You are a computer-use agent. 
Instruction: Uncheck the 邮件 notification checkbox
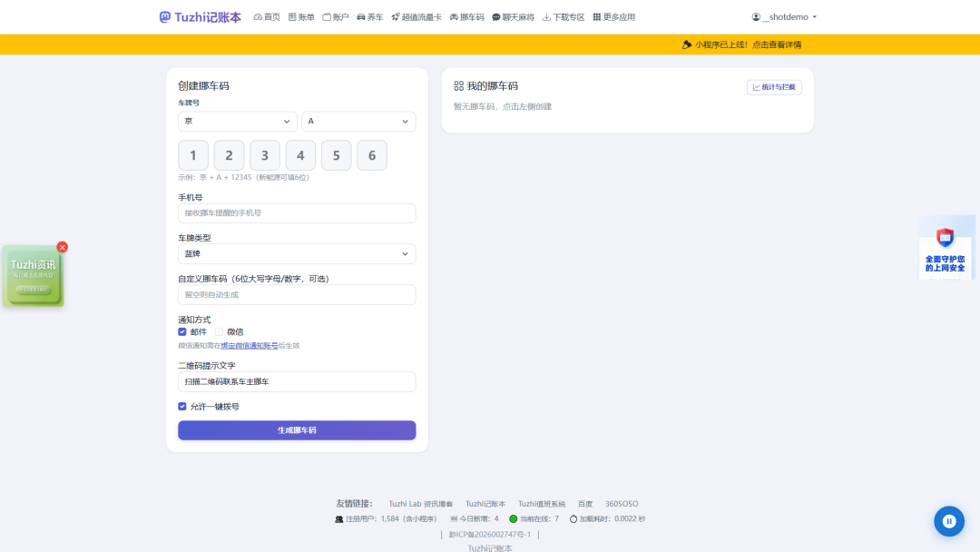coord(181,332)
